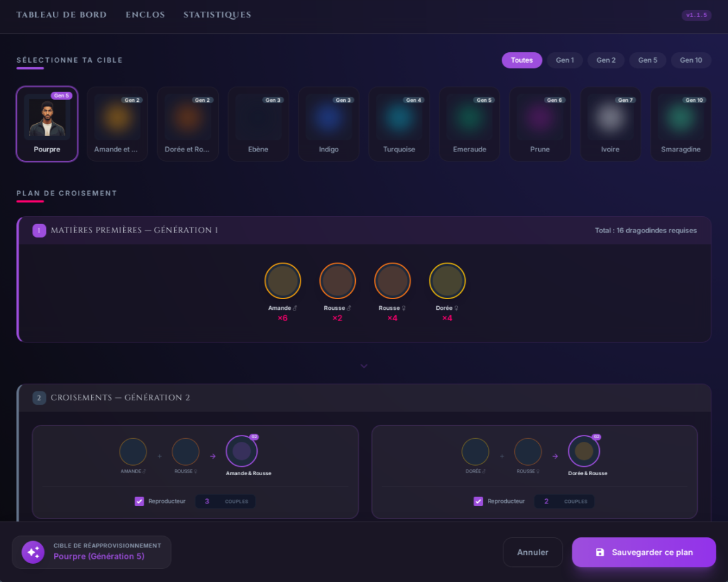
Task: Choose the Indigo color target card
Action: [329, 124]
